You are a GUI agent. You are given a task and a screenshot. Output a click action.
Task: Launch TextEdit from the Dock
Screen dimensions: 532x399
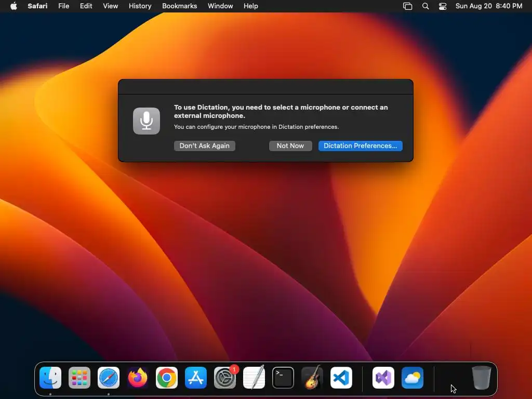tap(254, 378)
